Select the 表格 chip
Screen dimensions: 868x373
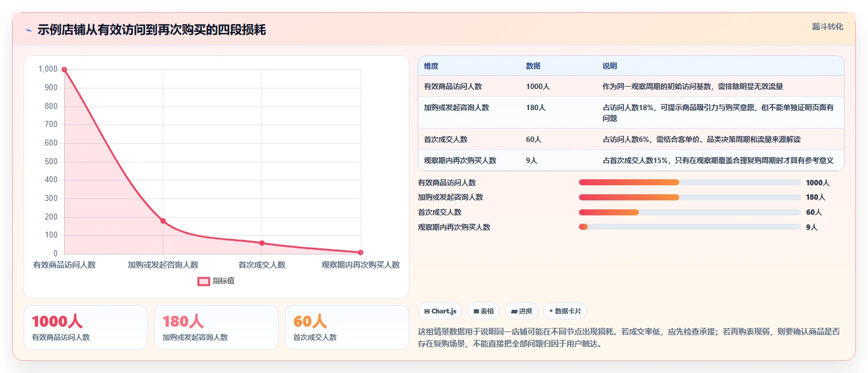click(484, 311)
